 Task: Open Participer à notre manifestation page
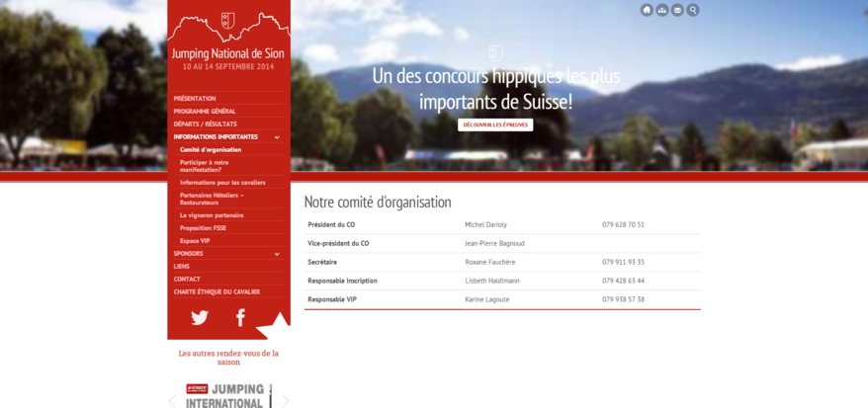coord(205,166)
